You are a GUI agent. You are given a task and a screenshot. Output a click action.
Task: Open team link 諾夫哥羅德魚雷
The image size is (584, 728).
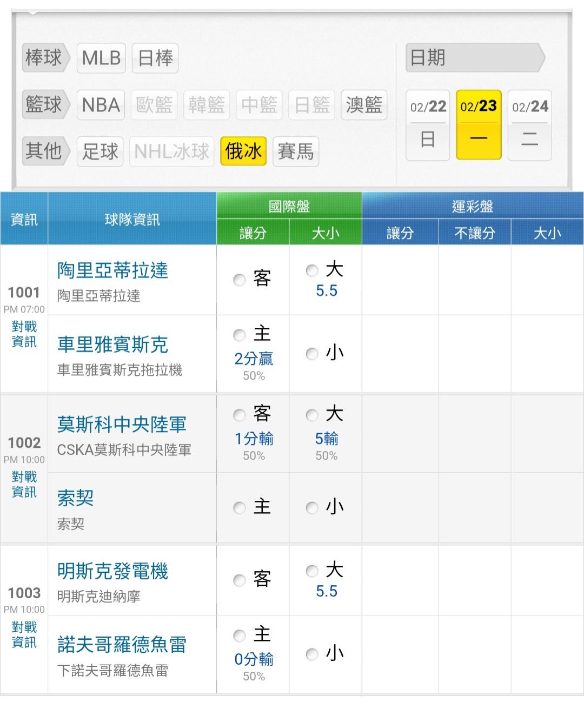tap(122, 645)
